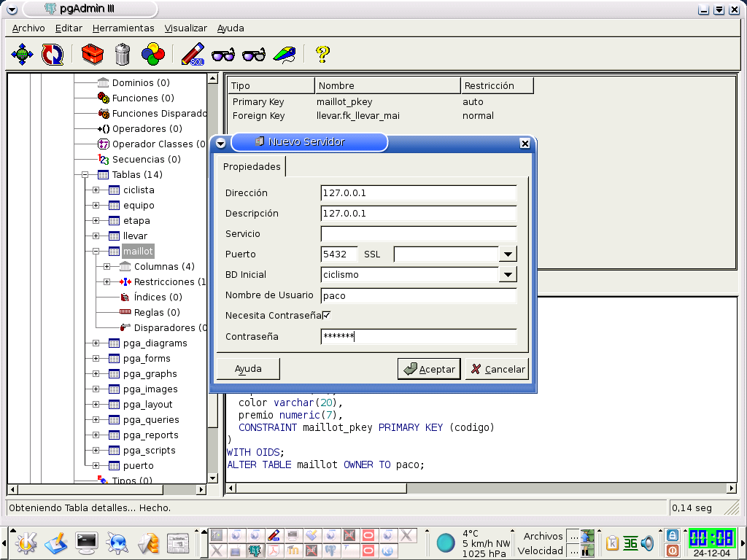Click the yellow question mark help icon
747x560 pixels.
[x=322, y=54]
